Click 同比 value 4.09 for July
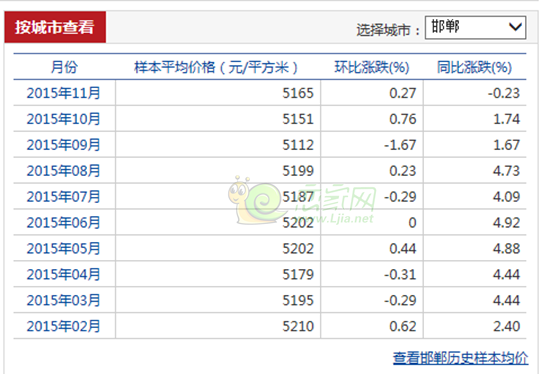This screenshot has height=374, width=550. 507,197
